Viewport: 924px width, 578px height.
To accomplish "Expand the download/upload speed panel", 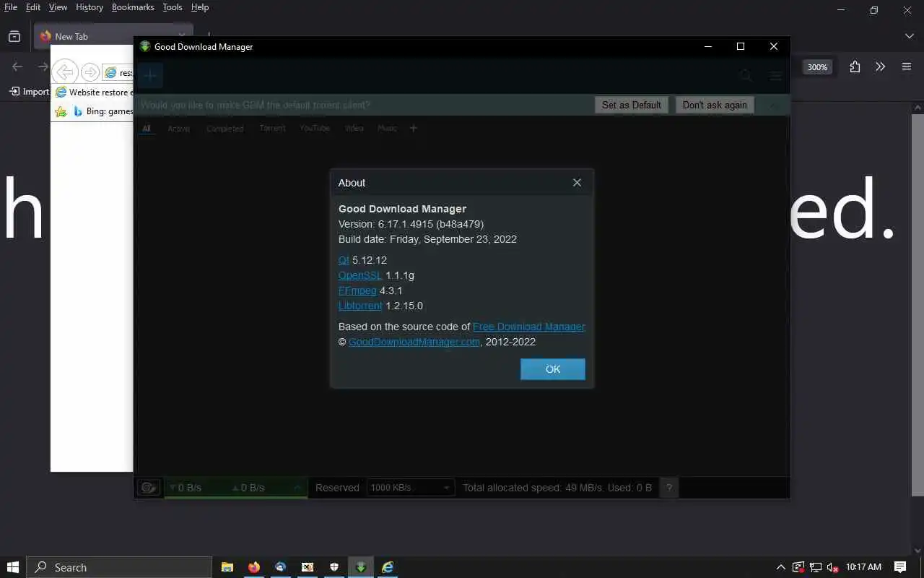I will coord(297,488).
